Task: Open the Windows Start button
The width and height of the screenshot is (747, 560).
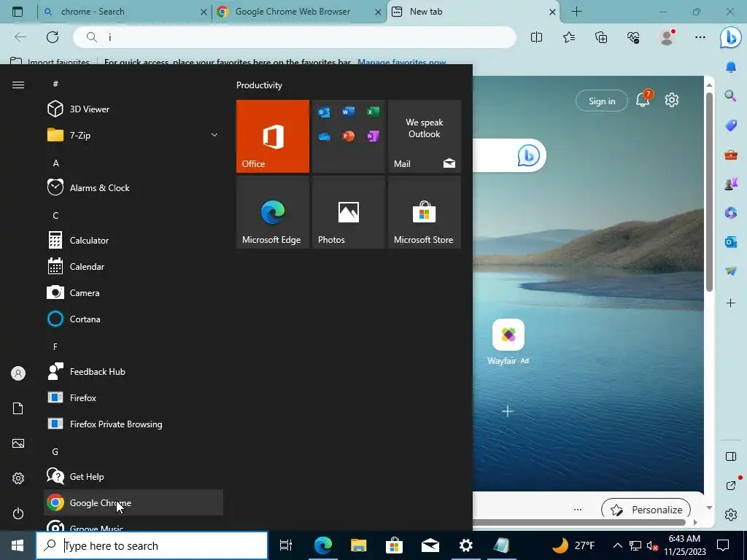Action: (x=18, y=545)
